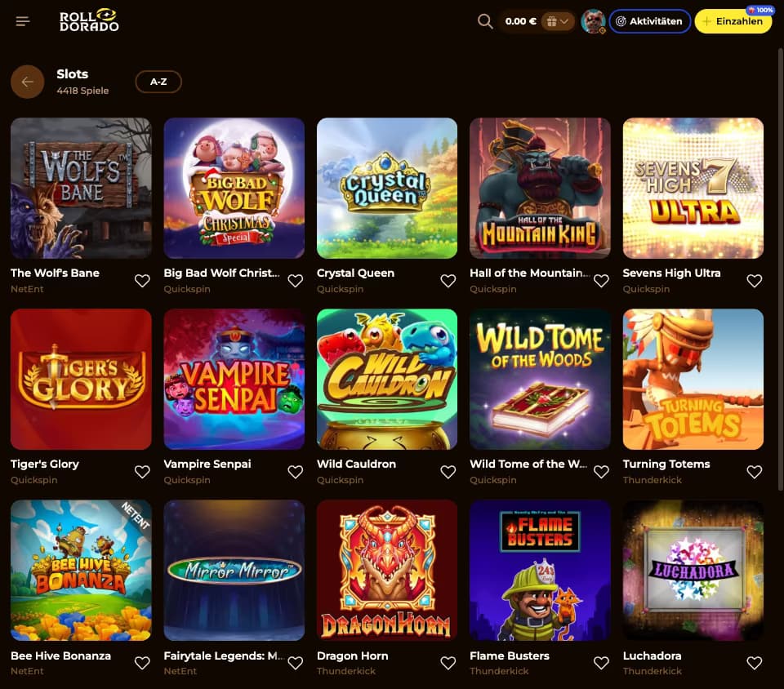Go back with the arrow button beside Slots
Image resolution: width=784 pixels, height=689 pixels.
(x=28, y=82)
